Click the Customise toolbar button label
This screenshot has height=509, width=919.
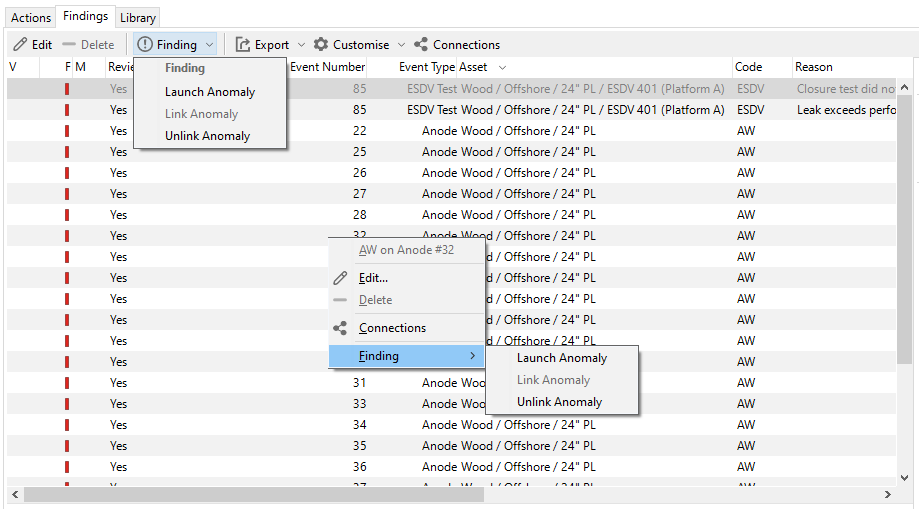click(361, 45)
